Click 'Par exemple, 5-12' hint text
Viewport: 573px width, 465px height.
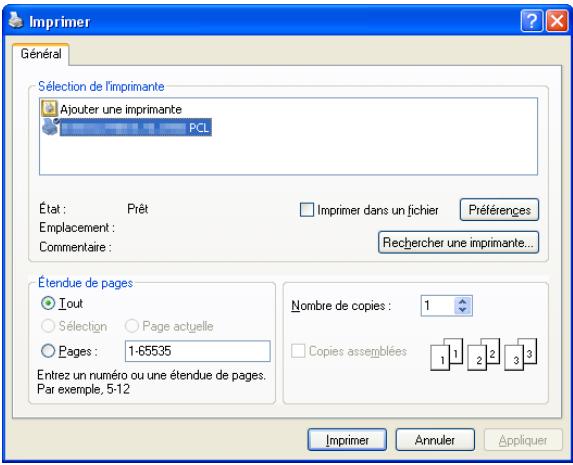pyautogui.click(x=83, y=389)
